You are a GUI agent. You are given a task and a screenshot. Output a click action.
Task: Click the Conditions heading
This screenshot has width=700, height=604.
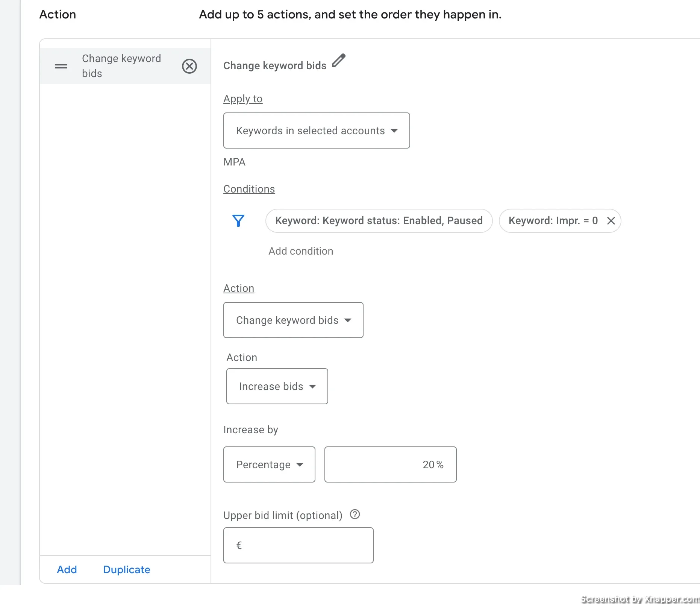[249, 189]
